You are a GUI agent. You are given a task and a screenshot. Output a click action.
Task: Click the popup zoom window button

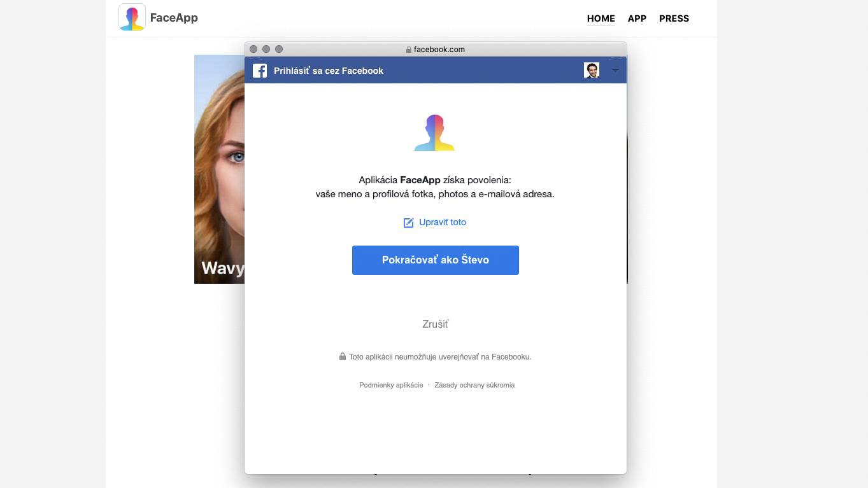[x=279, y=49]
